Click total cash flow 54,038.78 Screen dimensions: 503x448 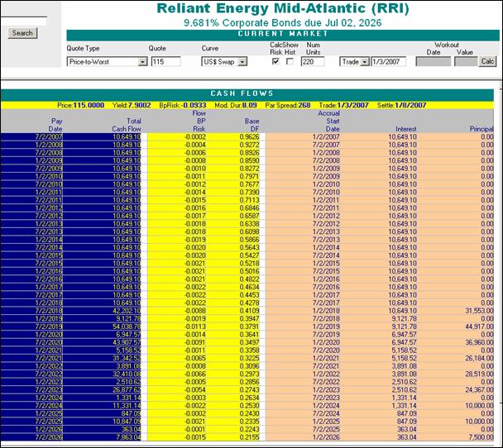(x=127, y=326)
